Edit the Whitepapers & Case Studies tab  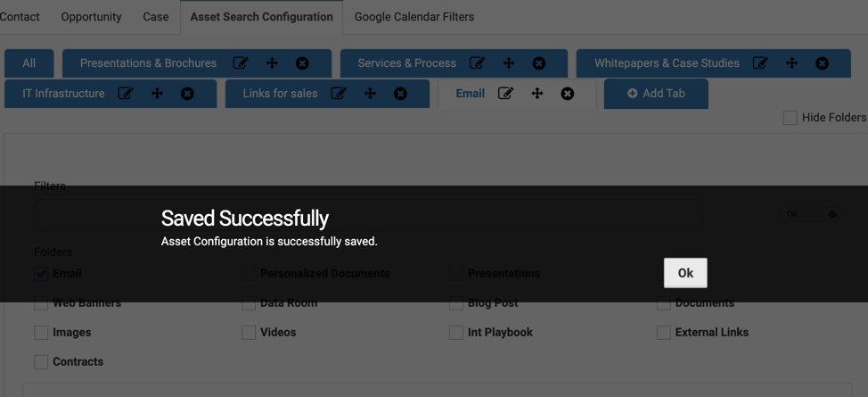[x=760, y=63]
